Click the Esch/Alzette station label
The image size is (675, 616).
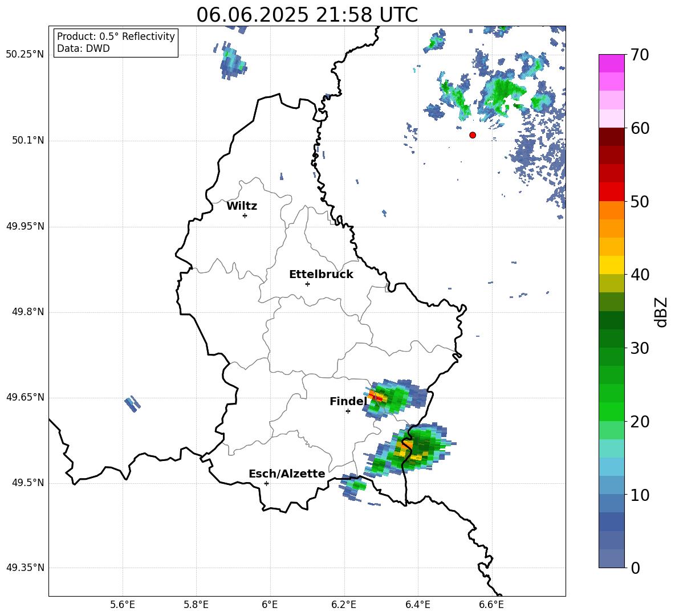tap(287, 474)
